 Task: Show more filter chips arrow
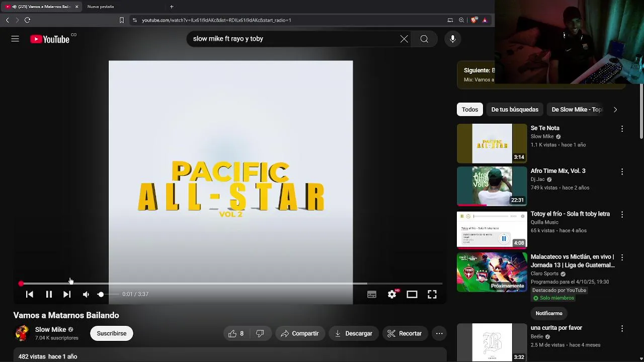click(615, 110)
